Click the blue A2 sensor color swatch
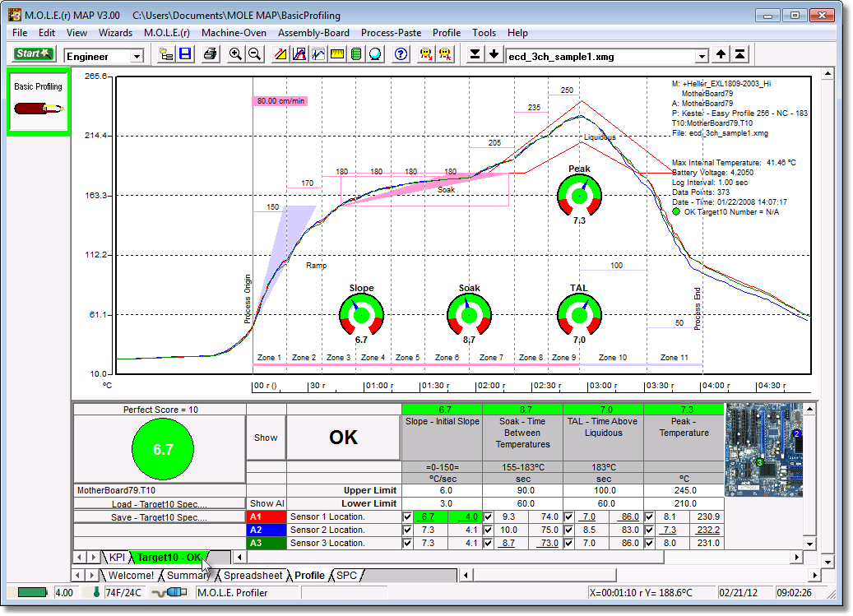 point(267,530)
